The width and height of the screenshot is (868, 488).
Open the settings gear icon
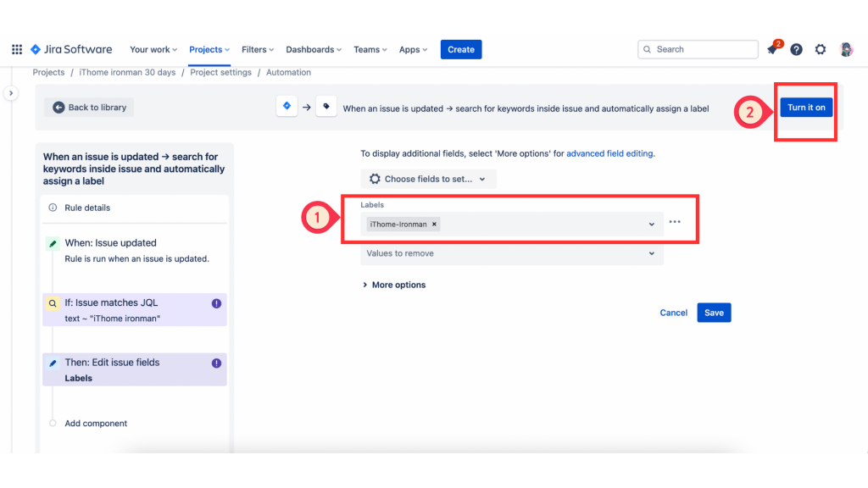pos(820,50)
